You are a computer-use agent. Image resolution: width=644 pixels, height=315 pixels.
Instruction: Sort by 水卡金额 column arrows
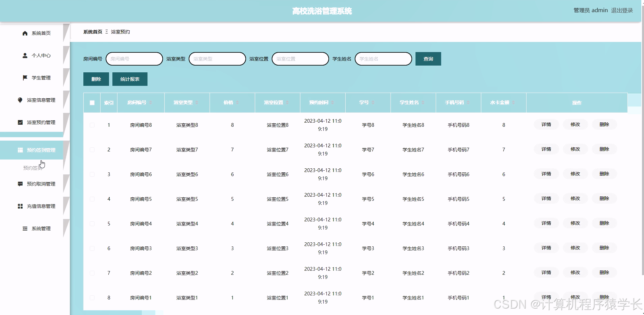click(x=513, y=102)
